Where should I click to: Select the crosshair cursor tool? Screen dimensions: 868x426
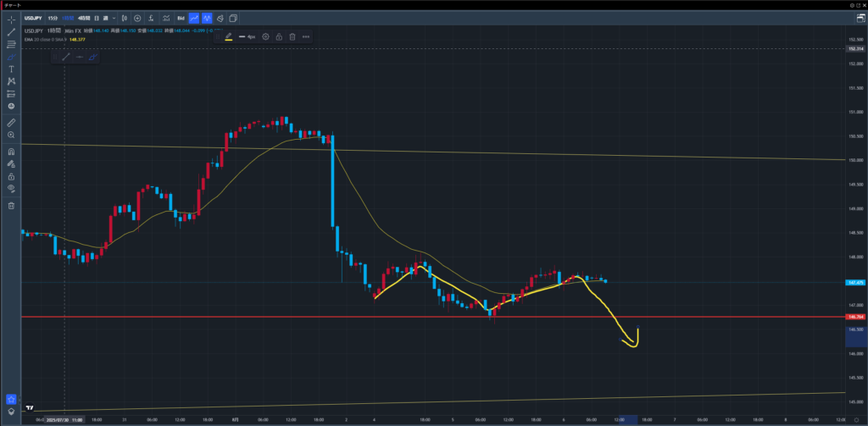point(11,19)
